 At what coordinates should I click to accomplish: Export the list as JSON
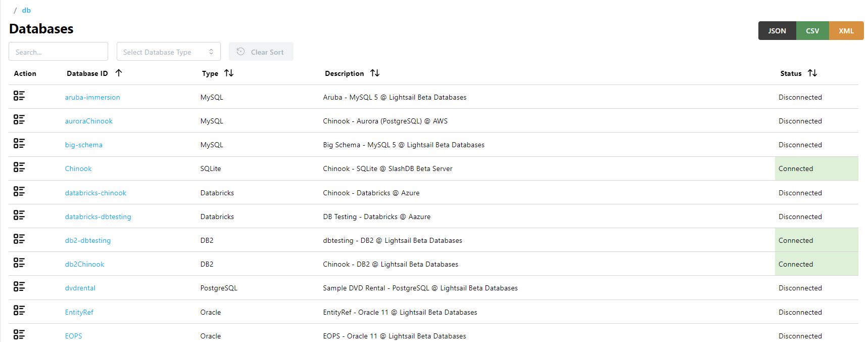coord(777,31)
